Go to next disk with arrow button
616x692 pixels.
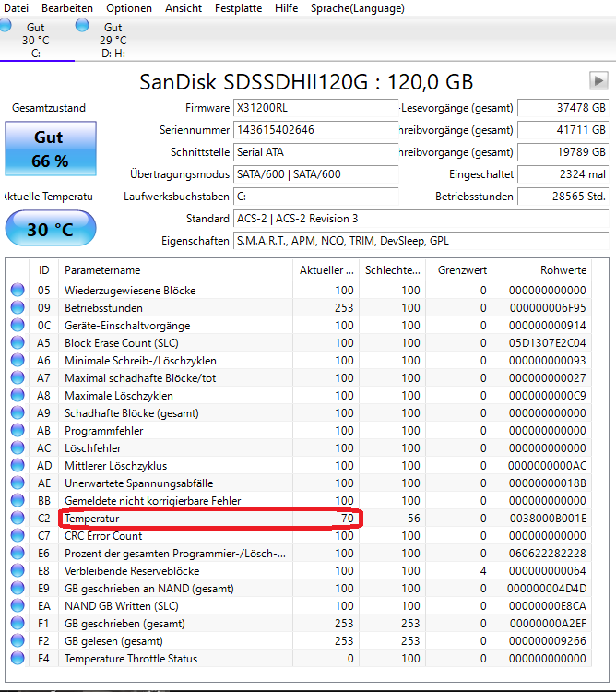(598, 81)
